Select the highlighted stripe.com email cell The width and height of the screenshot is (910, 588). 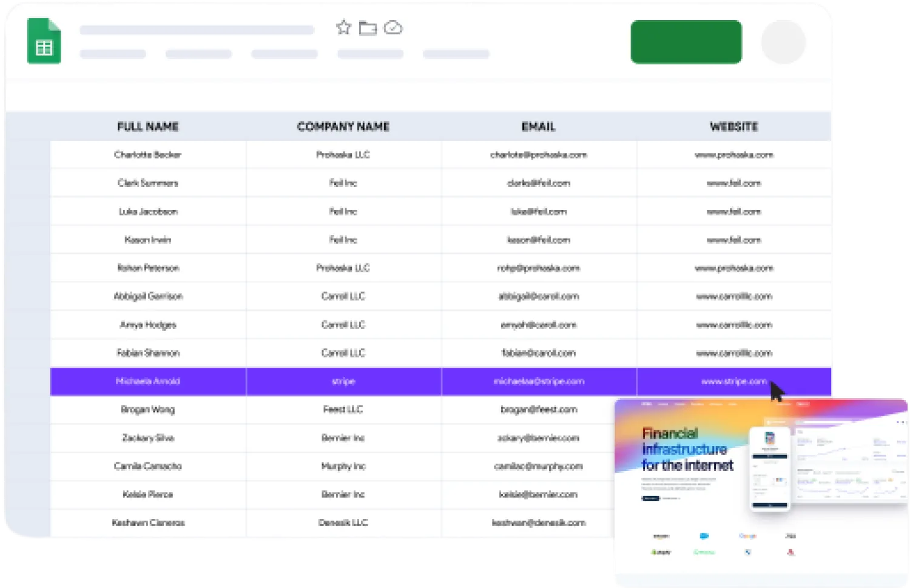coord(539,381)
